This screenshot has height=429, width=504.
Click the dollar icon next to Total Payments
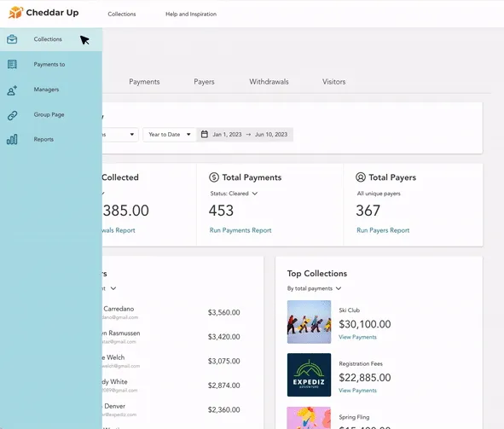click(214, 177)
